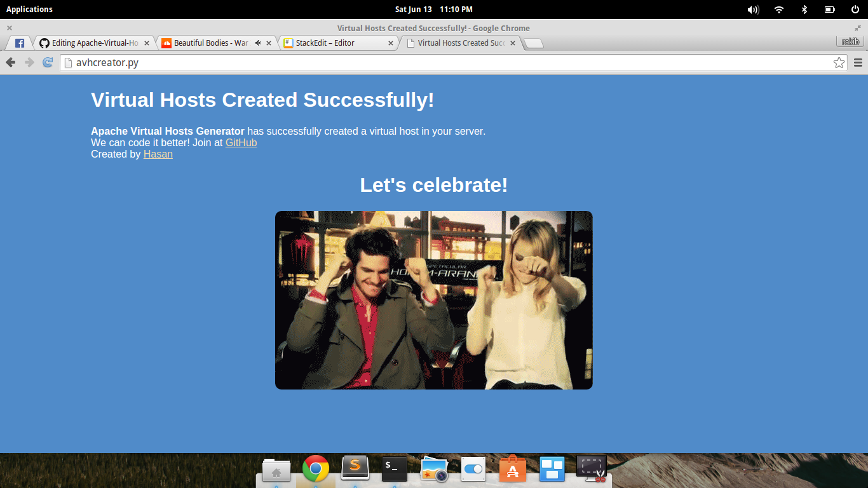Click the Hasan author link
The image size is (868, 488).
pos(158,154)
